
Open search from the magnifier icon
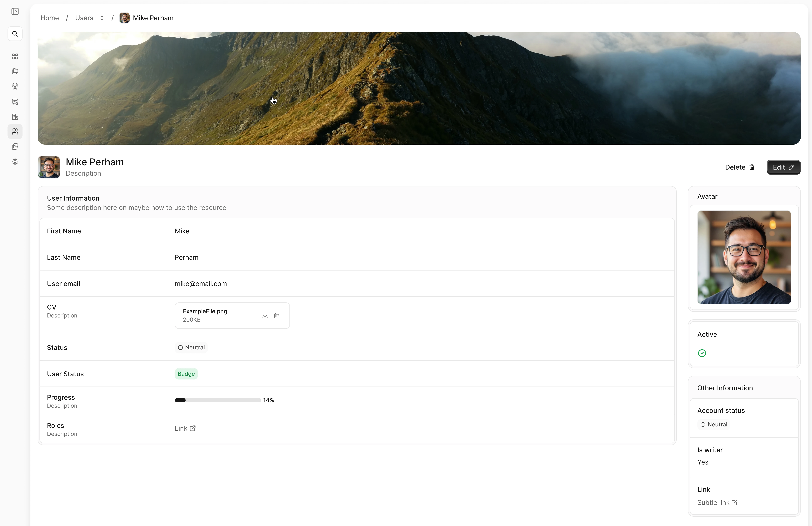click(15, 34)
